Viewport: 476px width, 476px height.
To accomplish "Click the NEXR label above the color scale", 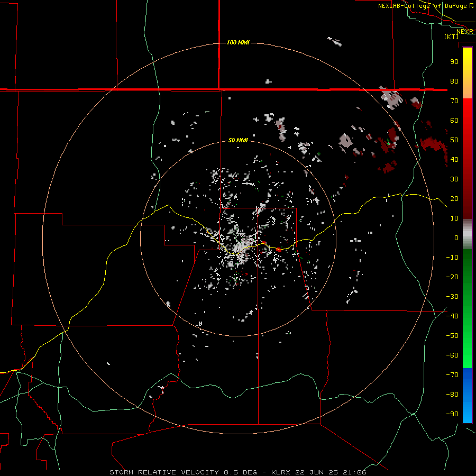I will pyautogui.click(x=465, y=32).
